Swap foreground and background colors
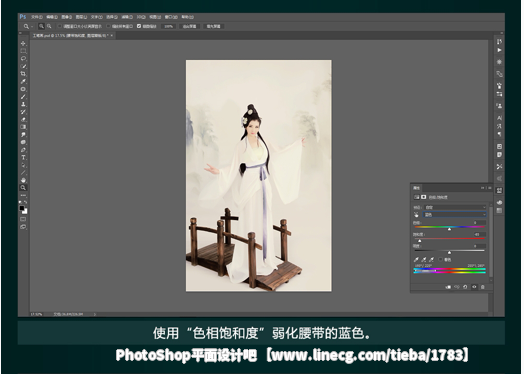The height and width of the screenshot is (374, 524). click(25, 202)
